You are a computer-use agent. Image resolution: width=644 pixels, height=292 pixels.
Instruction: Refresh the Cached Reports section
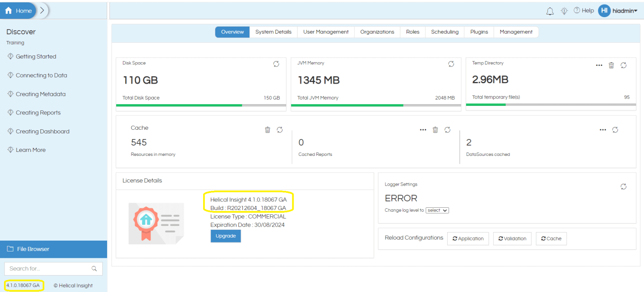tap(448, 130)
